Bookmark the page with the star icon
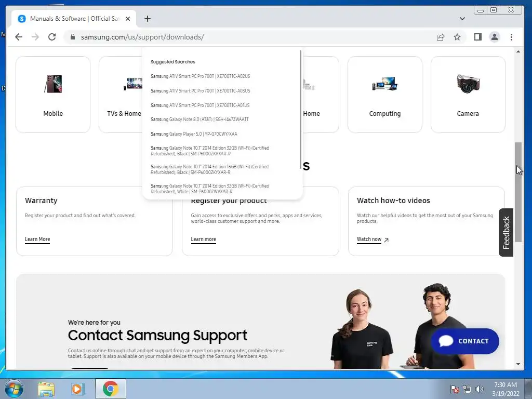The width and height of the screenshot is (532, 399). 457,37
